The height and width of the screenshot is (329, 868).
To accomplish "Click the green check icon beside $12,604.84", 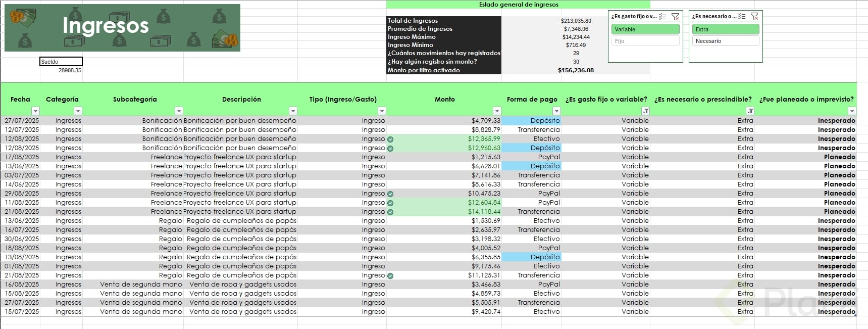I will pyautogui.click(x=390, y=203).
